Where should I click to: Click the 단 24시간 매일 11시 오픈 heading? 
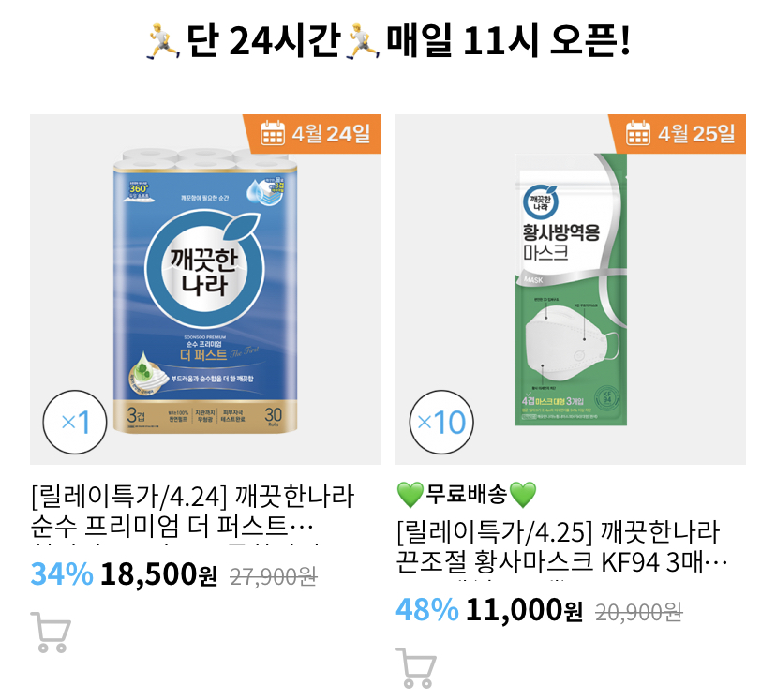tap(387, 41)
